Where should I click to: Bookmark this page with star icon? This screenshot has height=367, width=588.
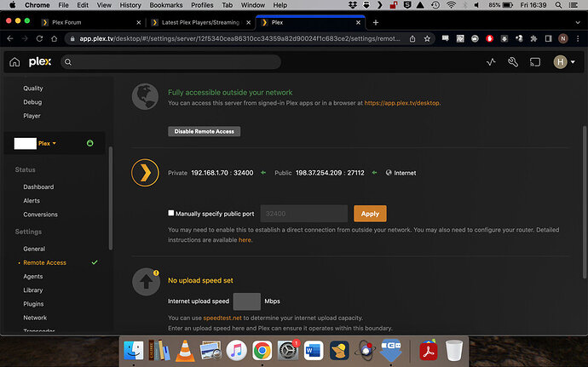point(427,38)
